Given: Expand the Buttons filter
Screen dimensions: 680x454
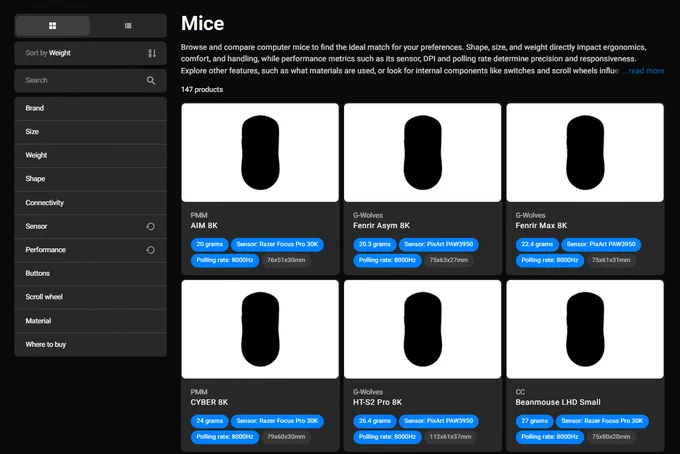Looking at the screenshot, I should point(90,274).
